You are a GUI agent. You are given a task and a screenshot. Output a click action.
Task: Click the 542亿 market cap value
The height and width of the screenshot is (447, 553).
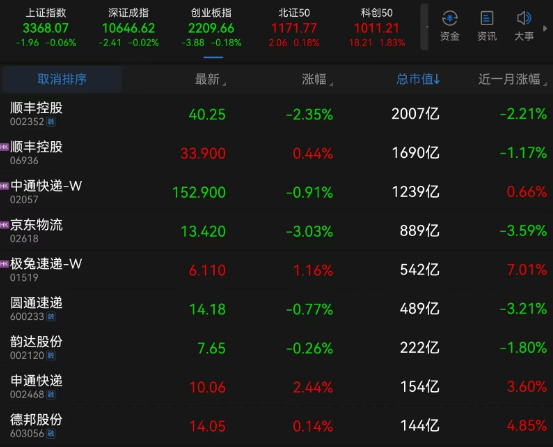coord(420,270)
